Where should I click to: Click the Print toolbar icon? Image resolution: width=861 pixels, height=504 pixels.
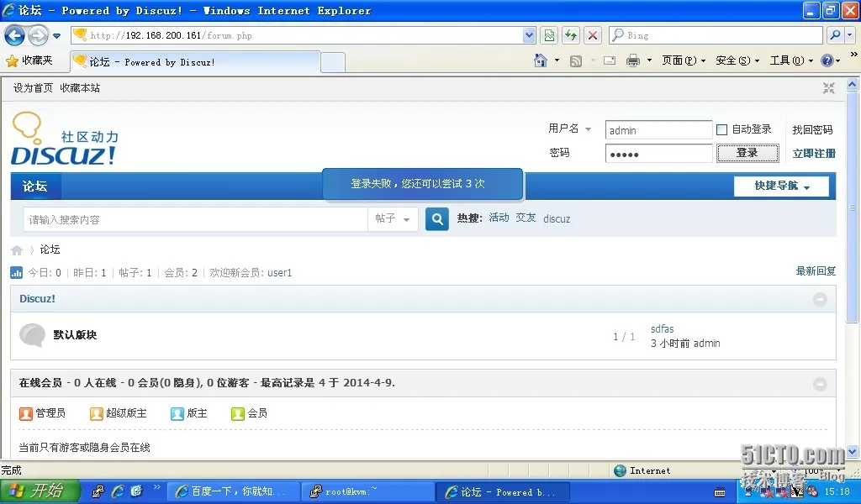pos(633,60)
